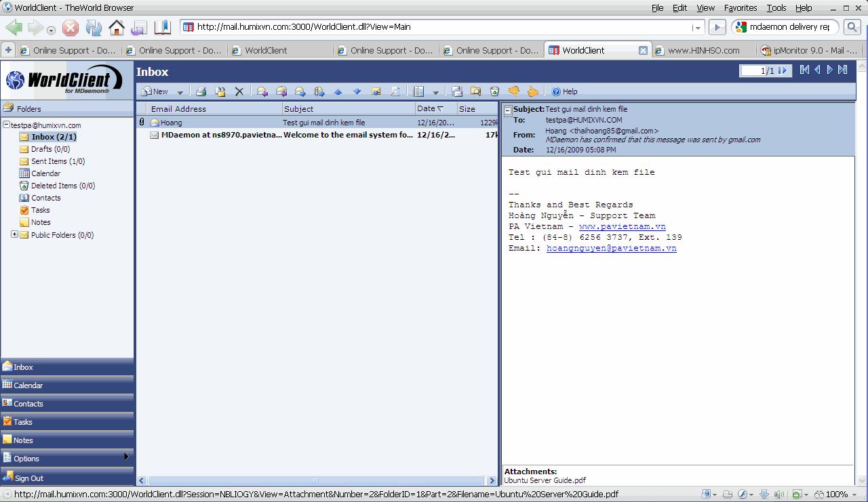Switch to the ipMonitor 9.0 tab
The width and height of the screenshot is (868, 502).
[x=809, y=50]
